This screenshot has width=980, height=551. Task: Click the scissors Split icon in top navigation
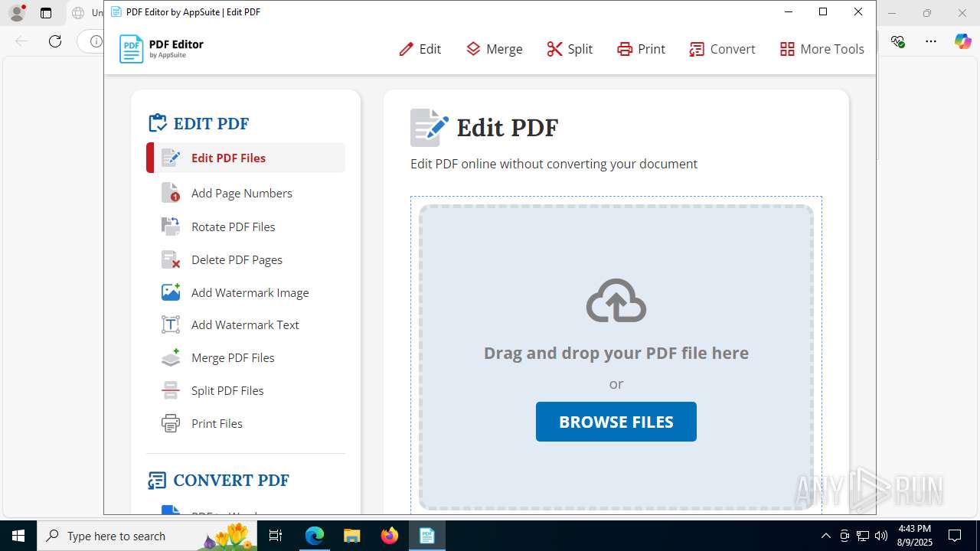[x=554, y=49]
